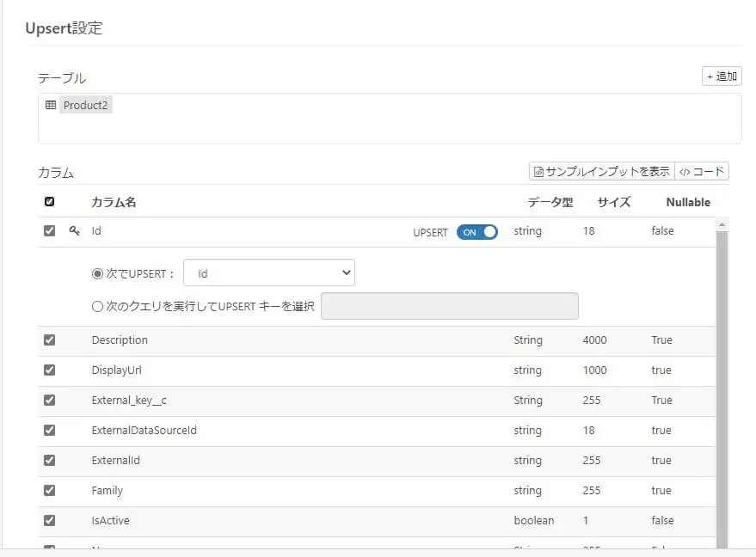Select the Product2 table tag

(85, 105)
